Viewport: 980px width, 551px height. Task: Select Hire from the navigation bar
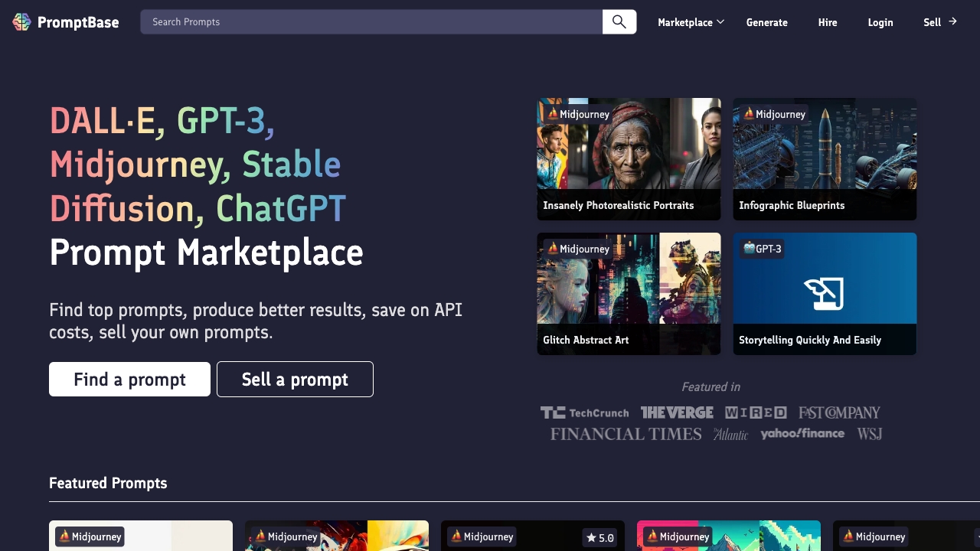tap(828, 22)
